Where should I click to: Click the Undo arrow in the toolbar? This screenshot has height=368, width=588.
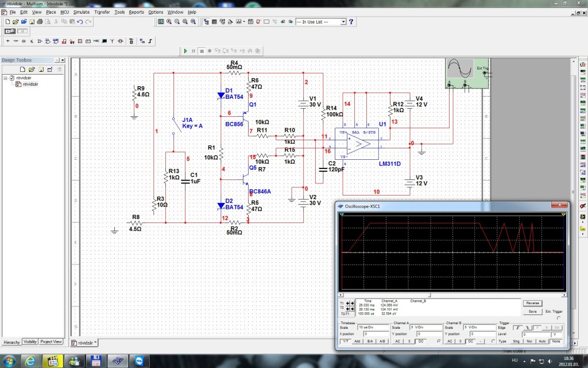[80, 22]
